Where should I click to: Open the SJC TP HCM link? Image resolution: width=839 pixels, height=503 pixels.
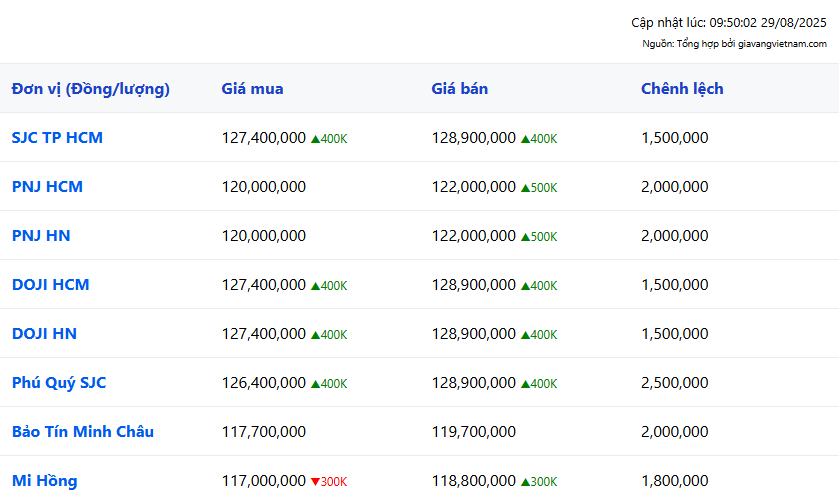57,138
